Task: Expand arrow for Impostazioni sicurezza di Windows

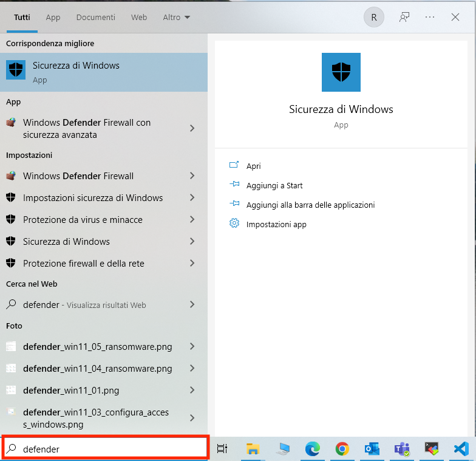Action: coord(192,198)
